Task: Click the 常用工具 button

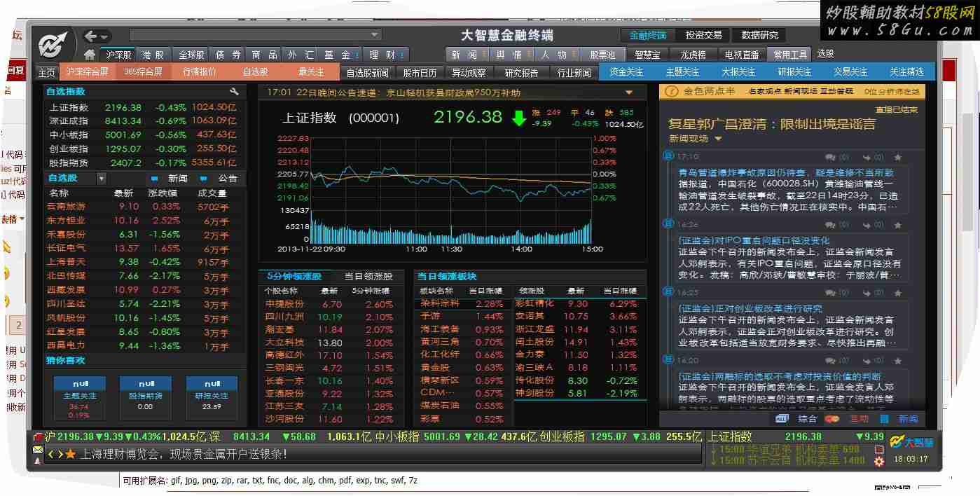Action: (x=789, y=54)
